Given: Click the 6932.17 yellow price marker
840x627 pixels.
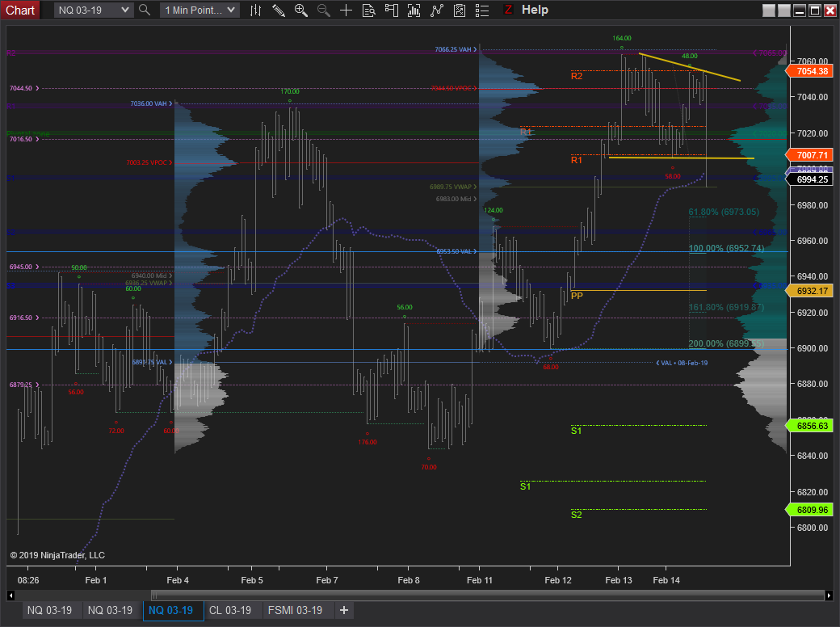Looking at the screenshot, I should [809, 291].
